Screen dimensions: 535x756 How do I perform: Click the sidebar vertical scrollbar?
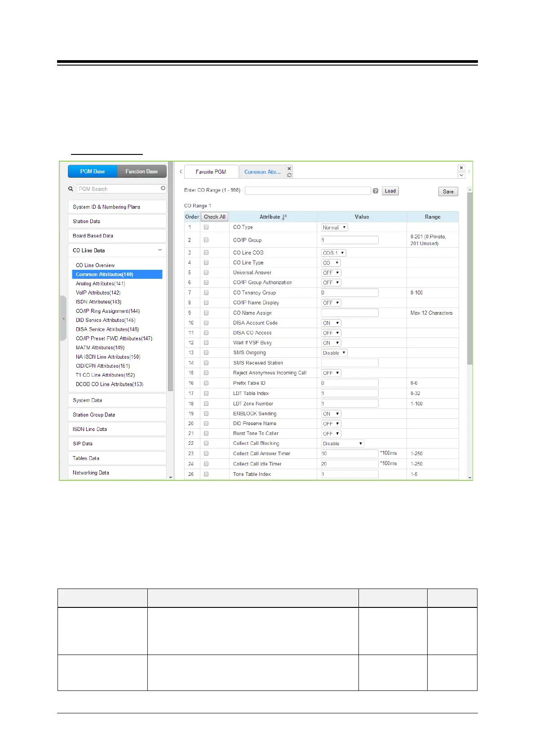[x=170, y=276]
